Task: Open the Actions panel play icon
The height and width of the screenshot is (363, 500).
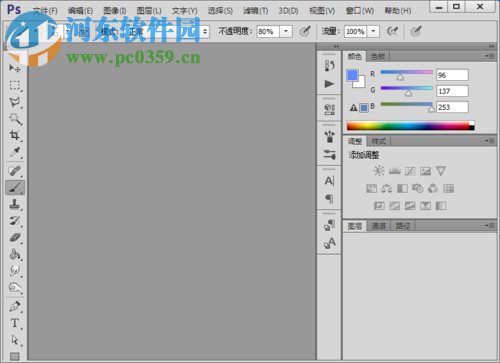Action: tap(329, 84)
